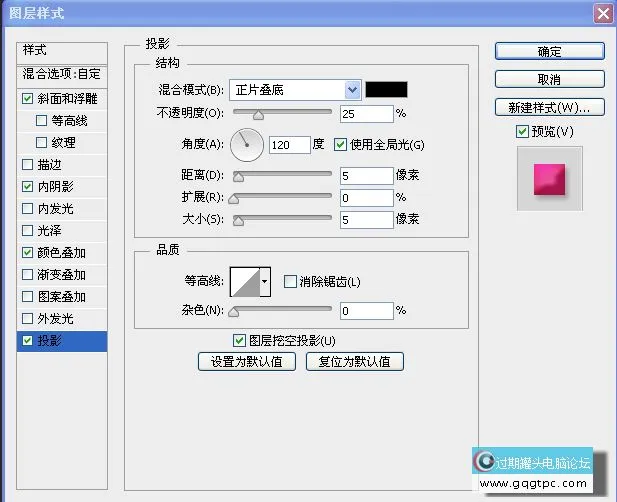The height and width of the screenshot is (502, 617).
Task: Uncheck the 预览 preview checkbox
Action: [522, 132]
